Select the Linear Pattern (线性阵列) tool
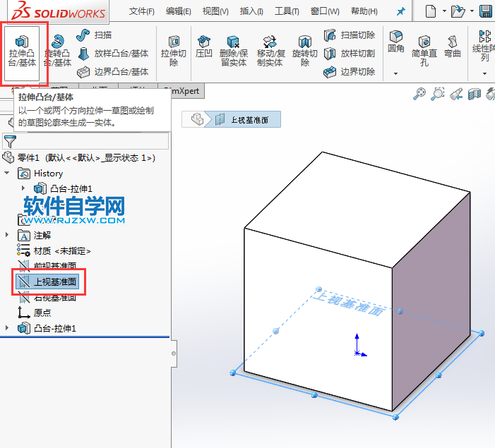This screenshot has width=495, height=448. (484, 46)
